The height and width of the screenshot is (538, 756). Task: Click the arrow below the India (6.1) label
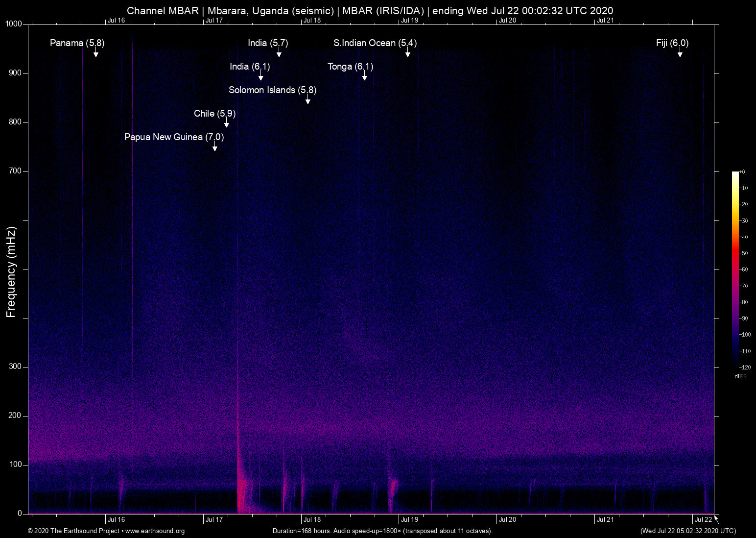(x=260, y=77)
